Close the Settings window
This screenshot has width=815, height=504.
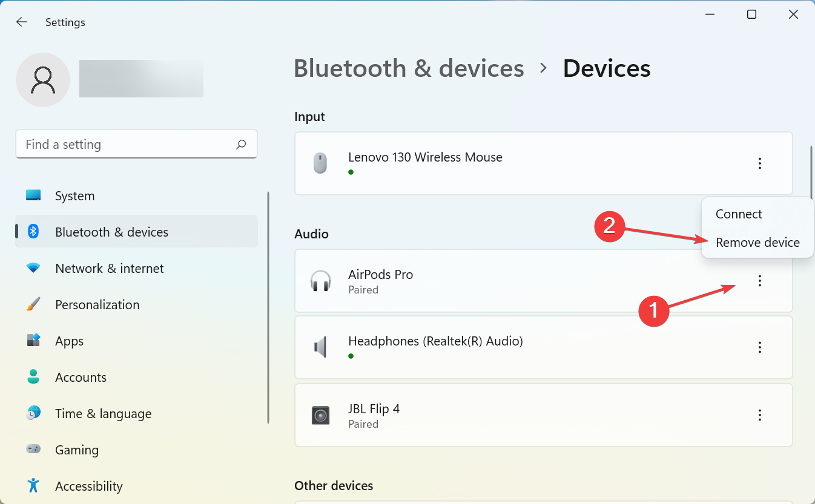coord(793,15)
